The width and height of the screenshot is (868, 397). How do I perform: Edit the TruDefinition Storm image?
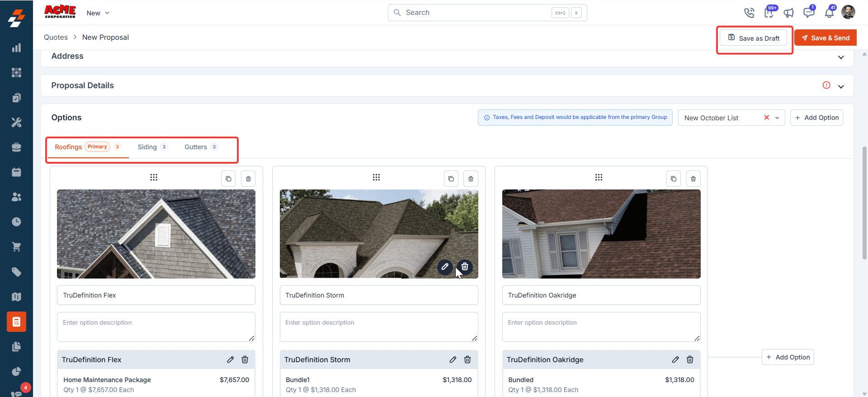point(445,267)
